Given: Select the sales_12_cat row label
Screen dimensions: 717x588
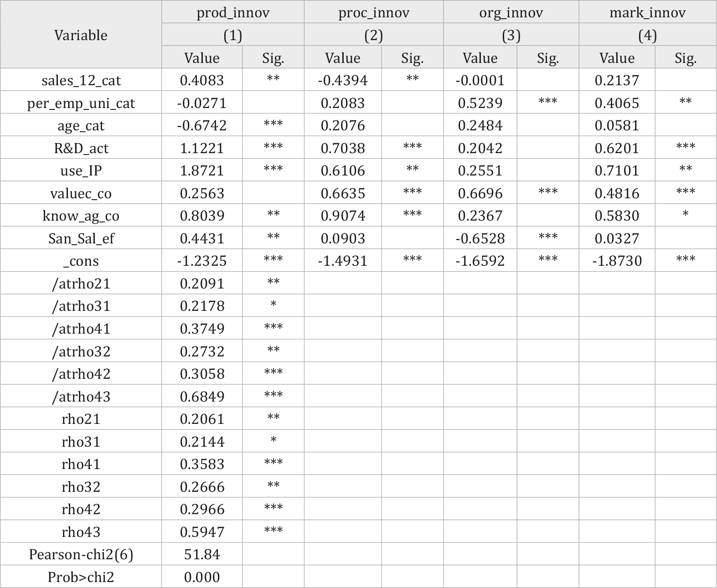Looking at the screenshot, I should click(x=81, y=81).
